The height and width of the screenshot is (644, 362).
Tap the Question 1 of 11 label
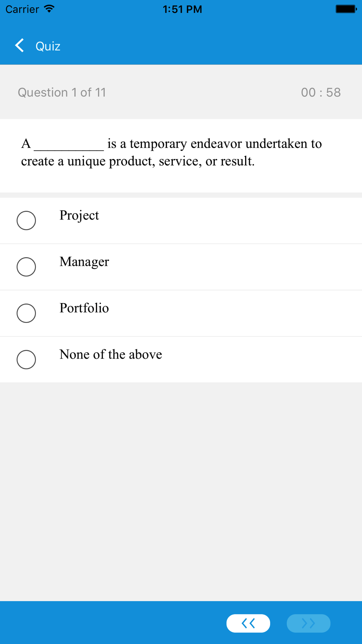(x=62, y=92)
